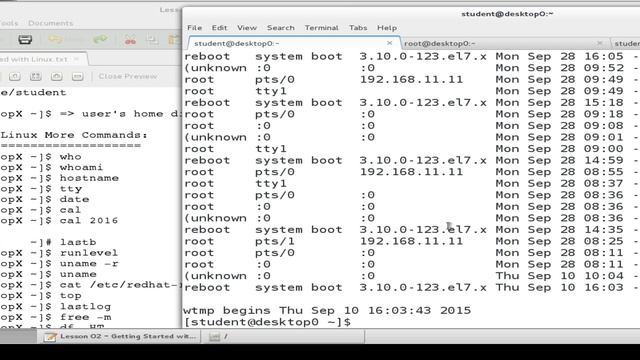The image size is (640, 360).
Task: Click the root tty1 row timed 08:37
Action: pyautogui.click(x=411, y=183)
